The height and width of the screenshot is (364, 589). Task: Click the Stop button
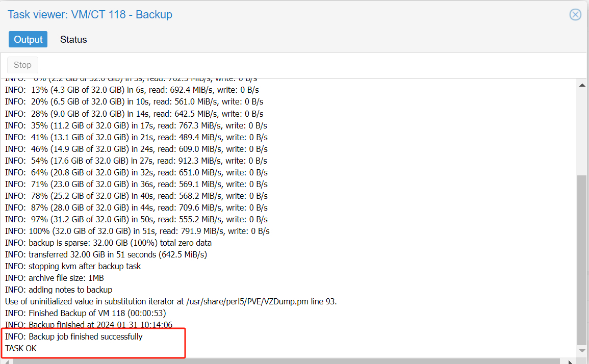click(22, 65)
